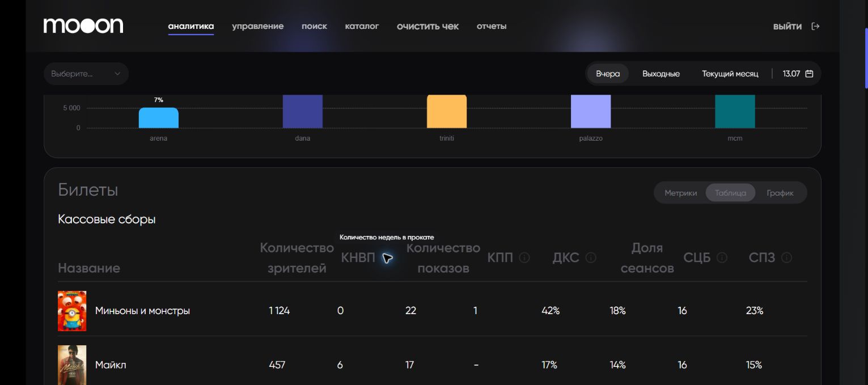This screenshot has width=868, height=385.
Task: Select the очистить чек menu item
Action: click(428, 26)
